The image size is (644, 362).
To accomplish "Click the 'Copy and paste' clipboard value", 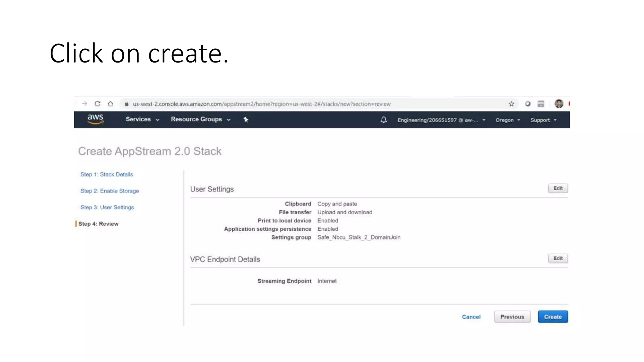I will coord(337,204).
